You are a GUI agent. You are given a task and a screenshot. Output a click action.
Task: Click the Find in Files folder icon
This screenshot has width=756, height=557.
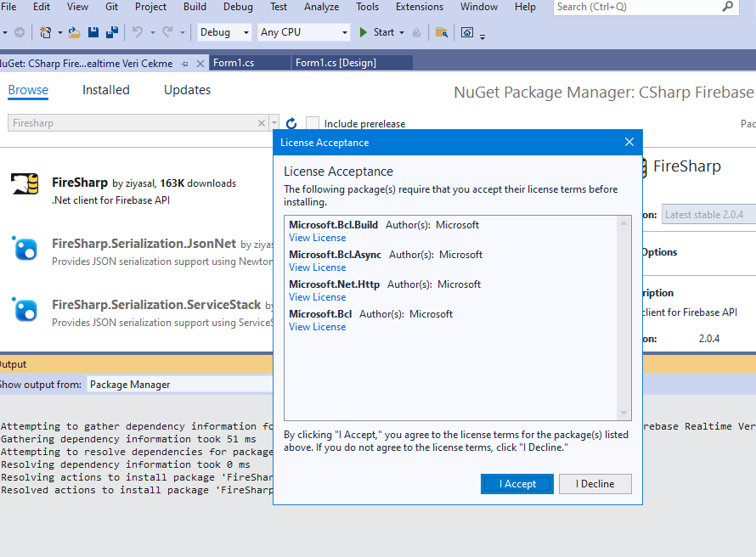coord(441,32)
